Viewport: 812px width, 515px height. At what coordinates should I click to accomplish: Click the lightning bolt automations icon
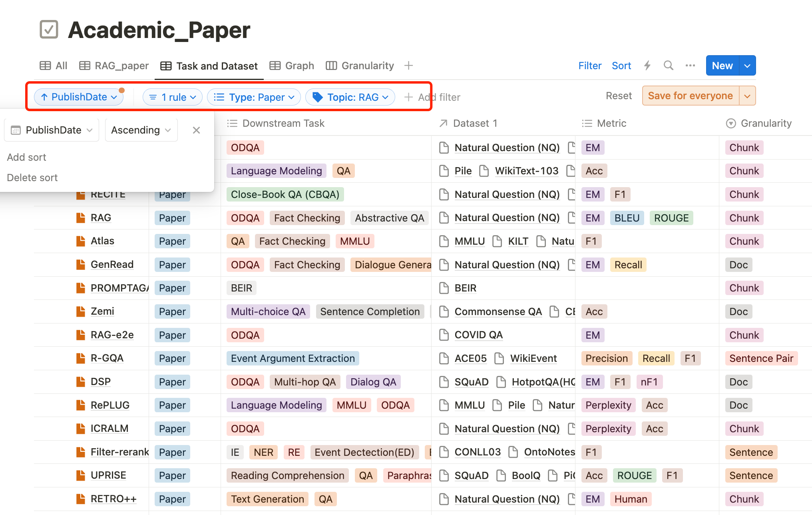[647, 66]
